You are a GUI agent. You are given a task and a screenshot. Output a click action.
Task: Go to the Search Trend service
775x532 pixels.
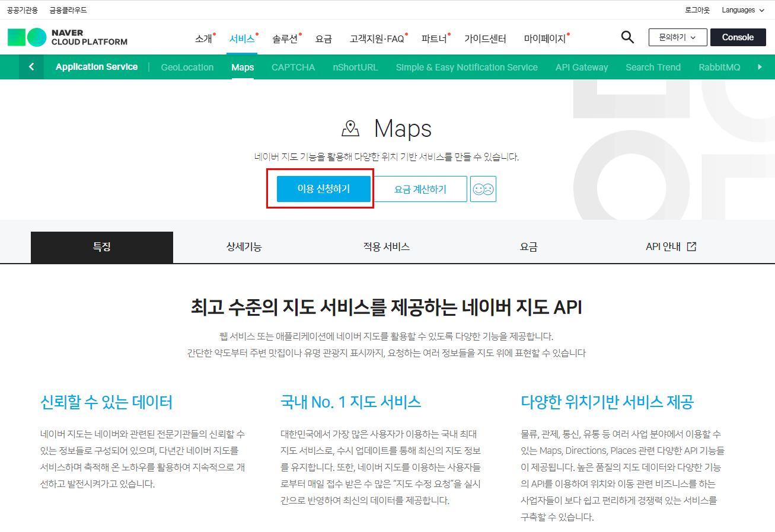pos(653,67)
